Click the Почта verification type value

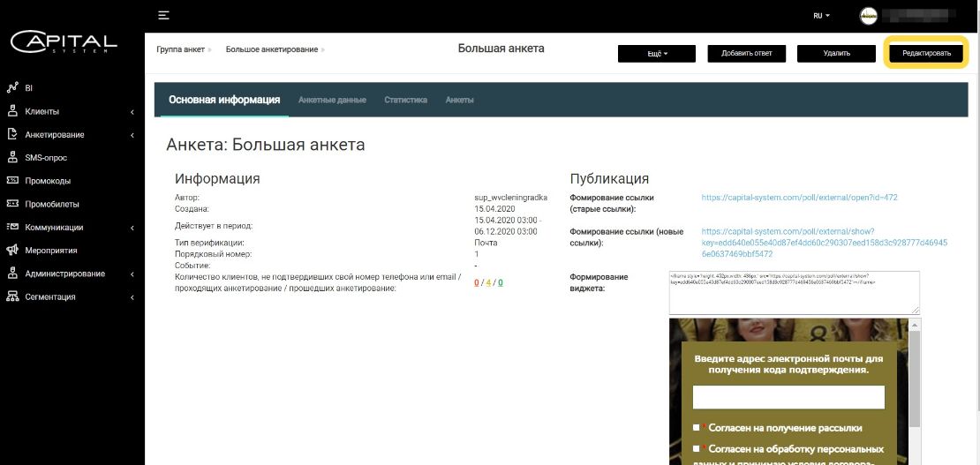pos(486,243)
